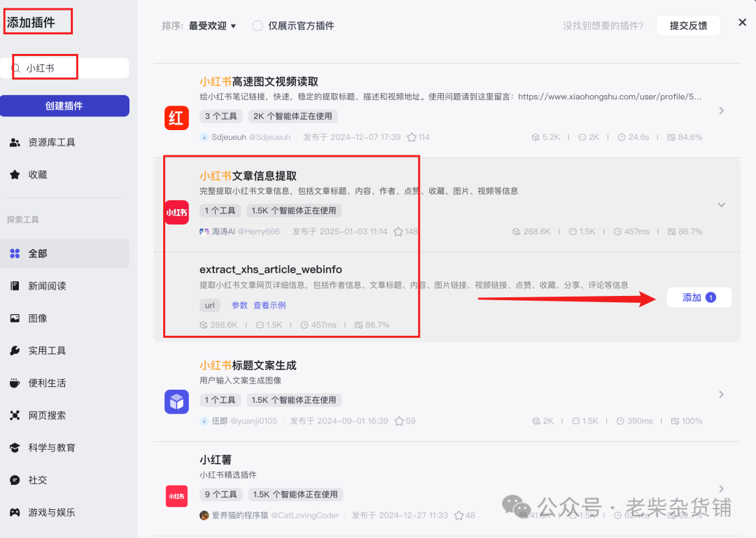
Task: Toggle 仅展示官方插件 option
Action: (x=258, y=26)
